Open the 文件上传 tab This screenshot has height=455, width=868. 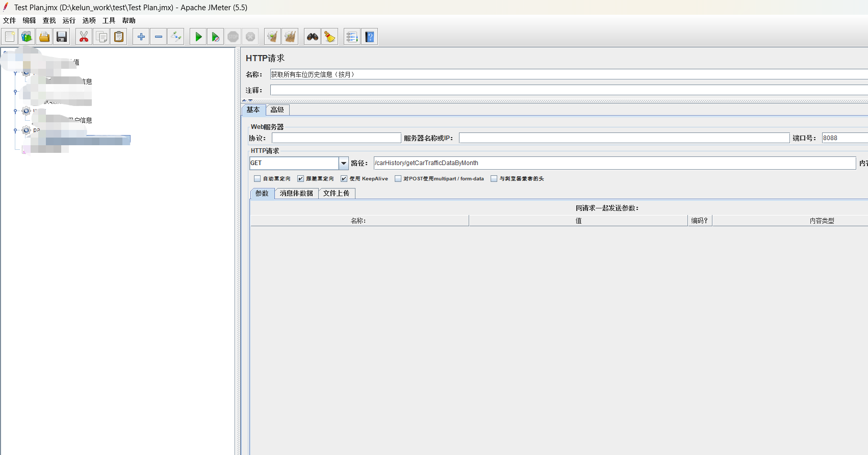point(337,194)
